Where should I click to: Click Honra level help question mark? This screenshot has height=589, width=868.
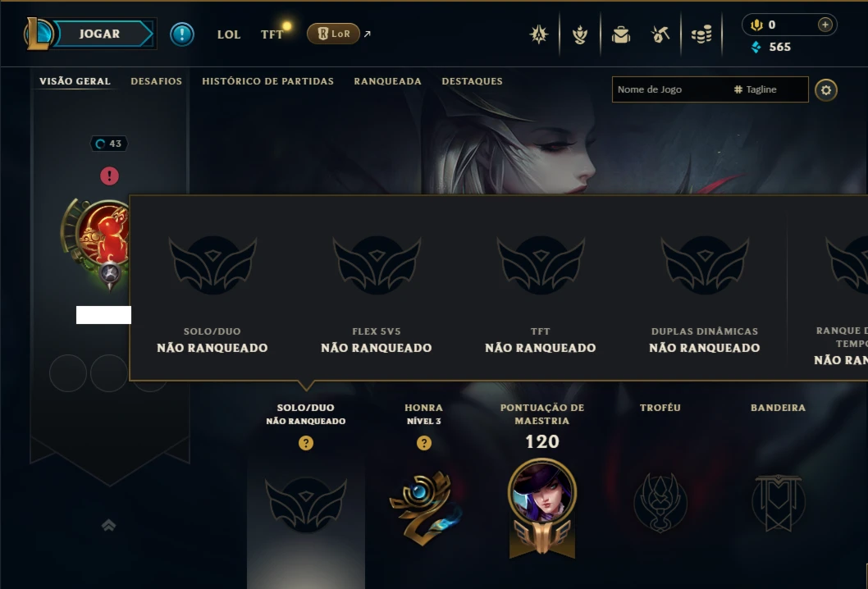424,443
